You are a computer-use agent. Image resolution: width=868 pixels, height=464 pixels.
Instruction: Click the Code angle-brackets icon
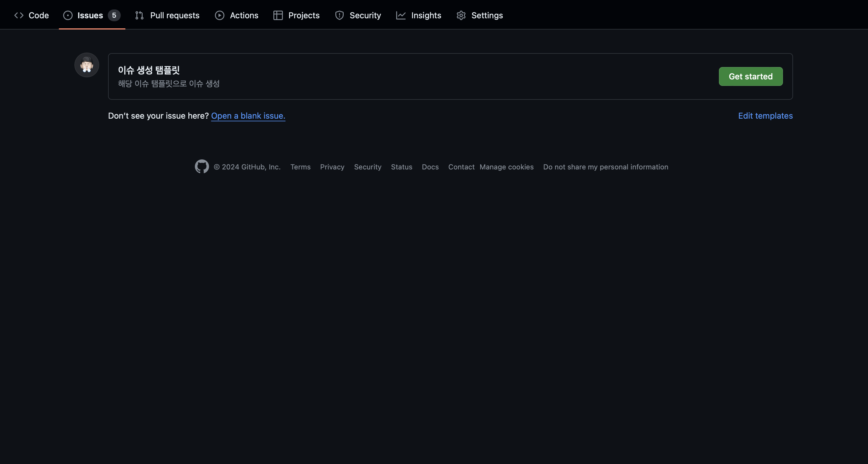(x=19, y=16)
